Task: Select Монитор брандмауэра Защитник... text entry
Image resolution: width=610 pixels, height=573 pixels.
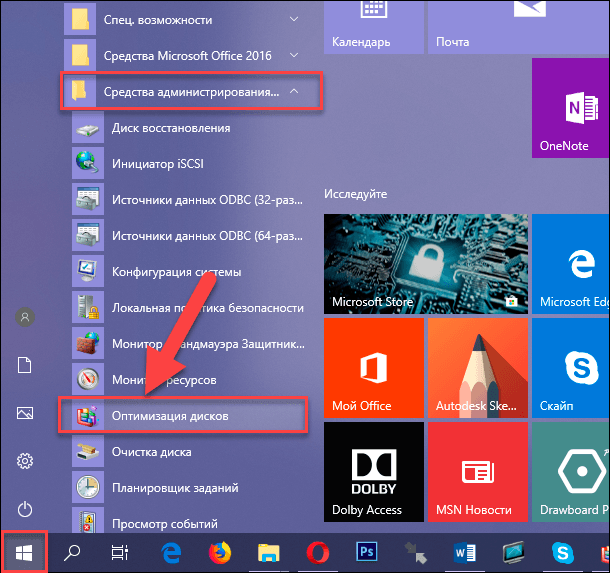Action: click(209, 344)
